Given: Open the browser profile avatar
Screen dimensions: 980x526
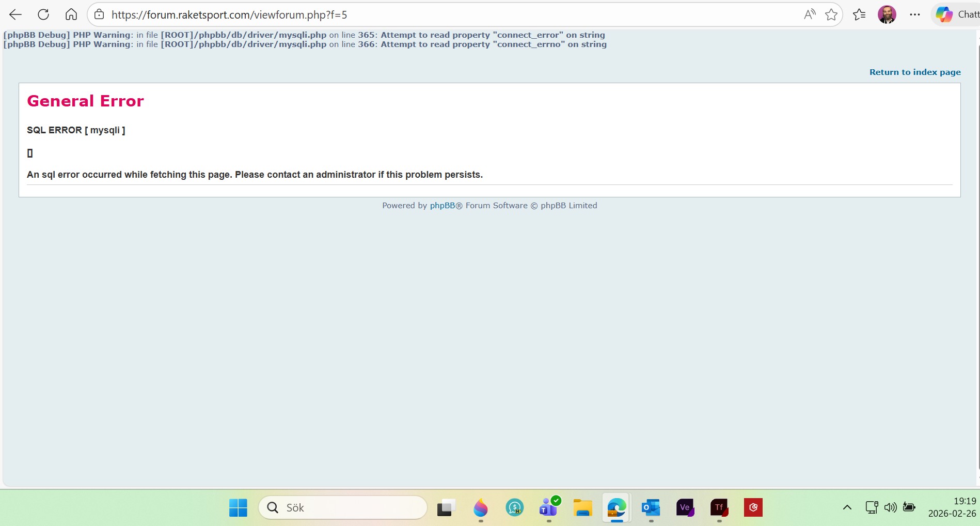Looking at the screenshot, I should 887,14.
